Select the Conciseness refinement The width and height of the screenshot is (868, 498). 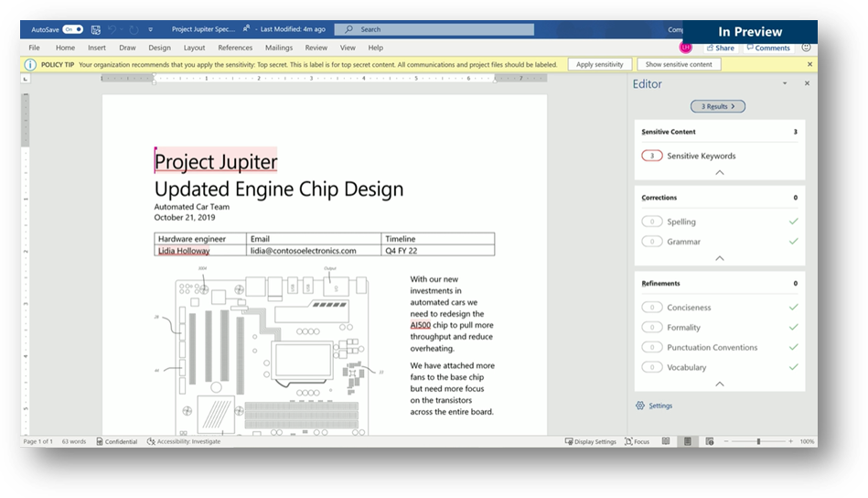click(720, 308)
